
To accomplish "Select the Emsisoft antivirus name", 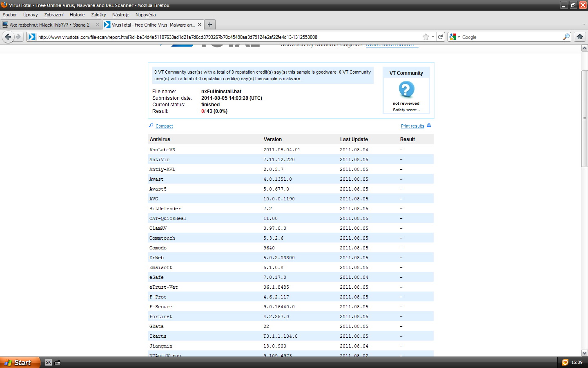I will click(x=161, y=267).
